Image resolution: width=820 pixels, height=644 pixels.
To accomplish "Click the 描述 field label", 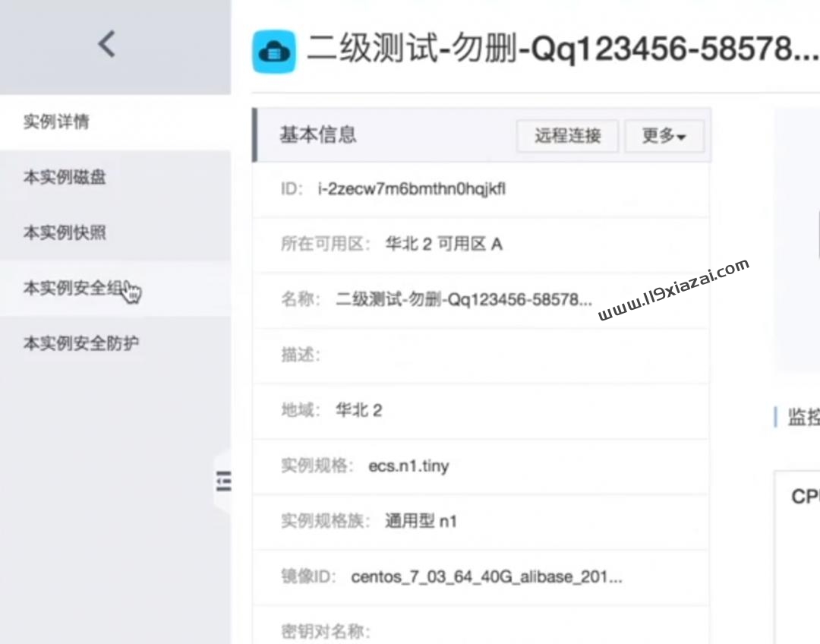I will coord(300,355).
